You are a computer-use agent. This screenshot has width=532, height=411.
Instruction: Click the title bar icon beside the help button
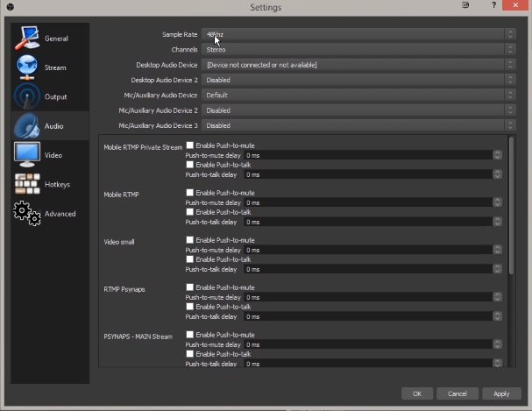[465, 4]
